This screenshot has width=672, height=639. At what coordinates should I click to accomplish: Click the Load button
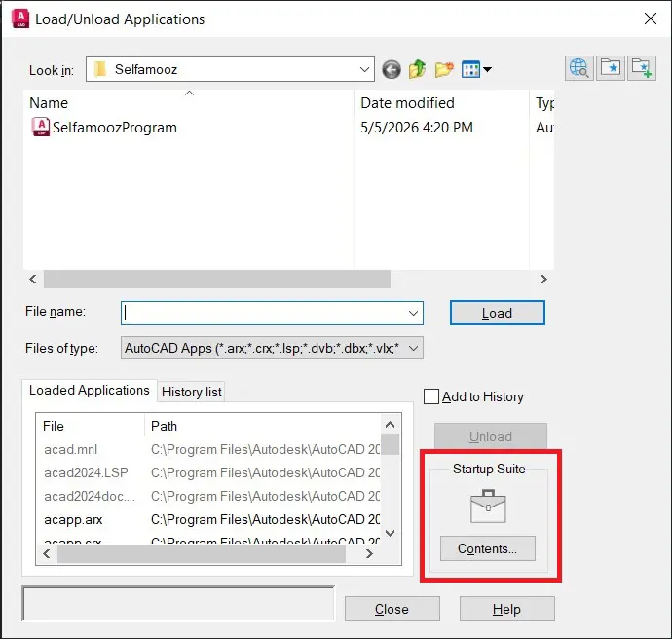[x=497, y=313]
